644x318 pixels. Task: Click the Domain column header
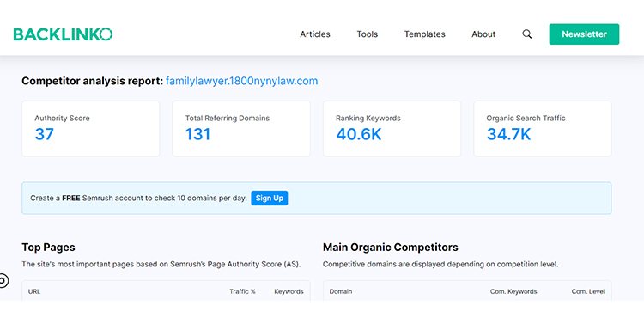[341, 291]
